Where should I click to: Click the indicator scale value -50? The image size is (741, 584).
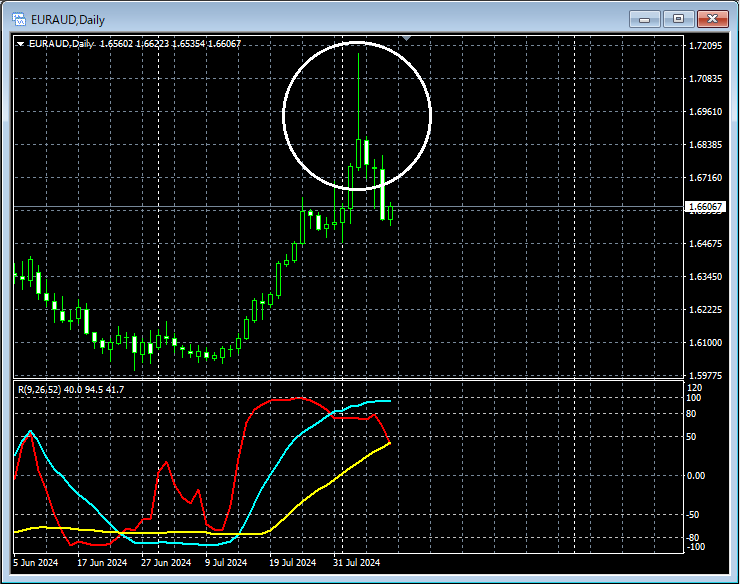[x=693, y=515]
